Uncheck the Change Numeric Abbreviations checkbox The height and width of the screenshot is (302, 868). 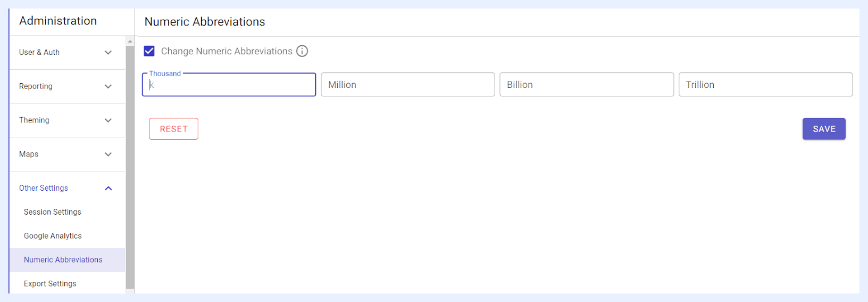click(149, 51)
